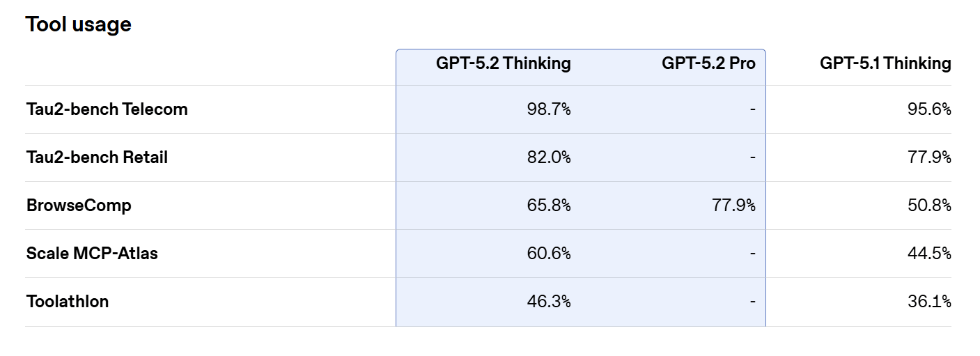Image resolution: width=980 pixels, height=356 pixels.
Task: Click the BrowseComp row label
Action: click(x=79, y=206)
